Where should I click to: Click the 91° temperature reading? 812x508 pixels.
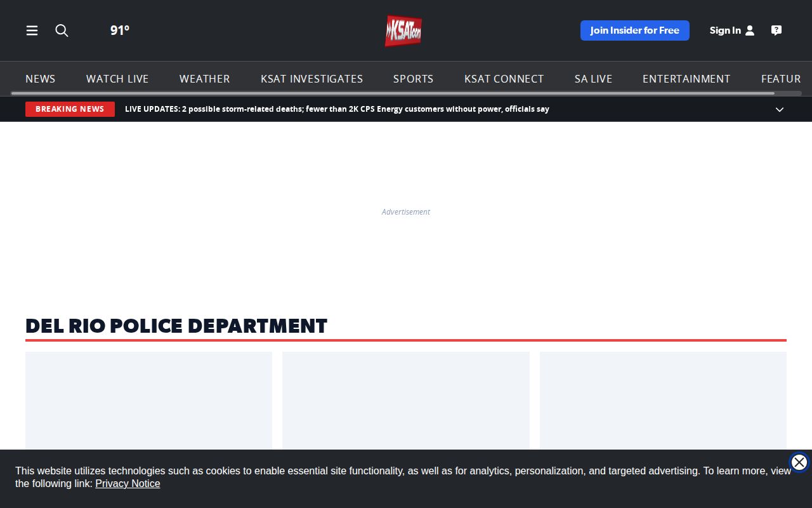click(120, 30)
